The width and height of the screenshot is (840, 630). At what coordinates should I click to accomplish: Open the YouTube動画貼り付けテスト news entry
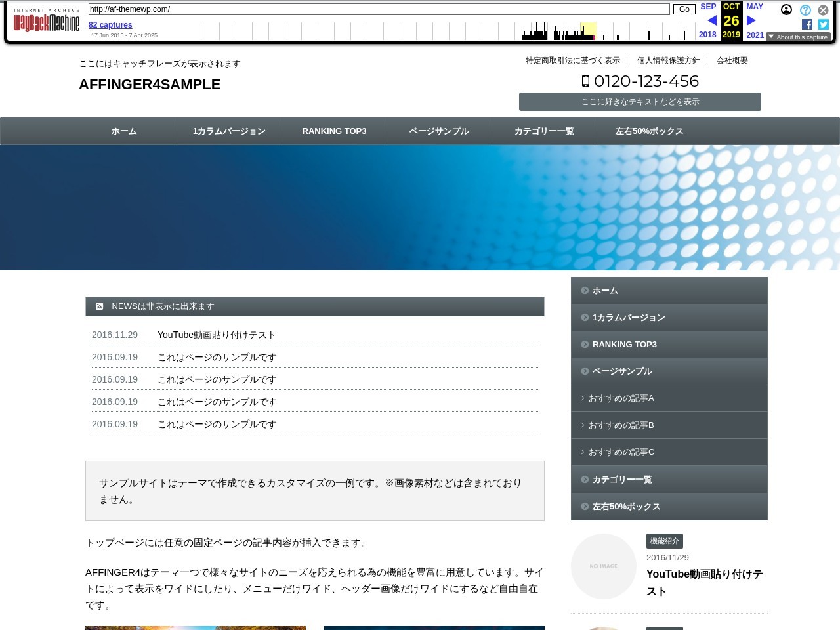217,335
